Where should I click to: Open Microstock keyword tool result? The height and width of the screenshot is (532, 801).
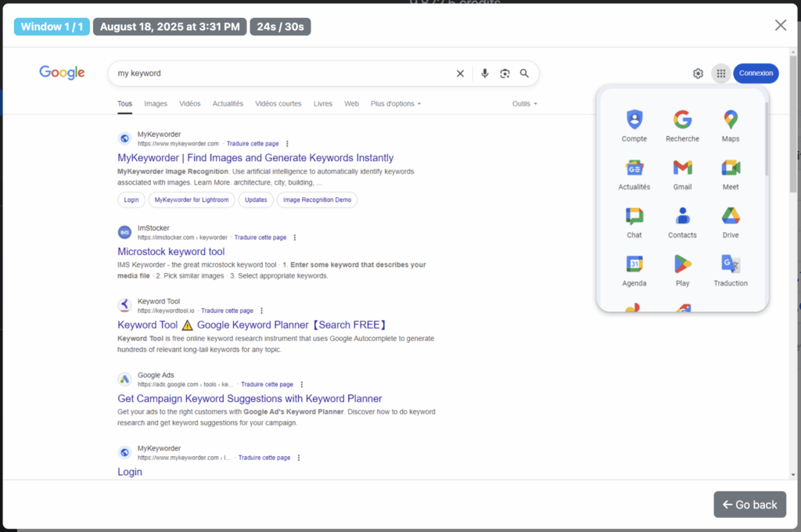click(171, 251)
